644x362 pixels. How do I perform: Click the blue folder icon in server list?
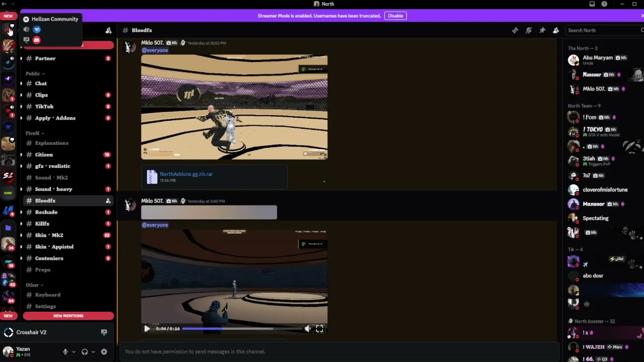click(8, 228)
